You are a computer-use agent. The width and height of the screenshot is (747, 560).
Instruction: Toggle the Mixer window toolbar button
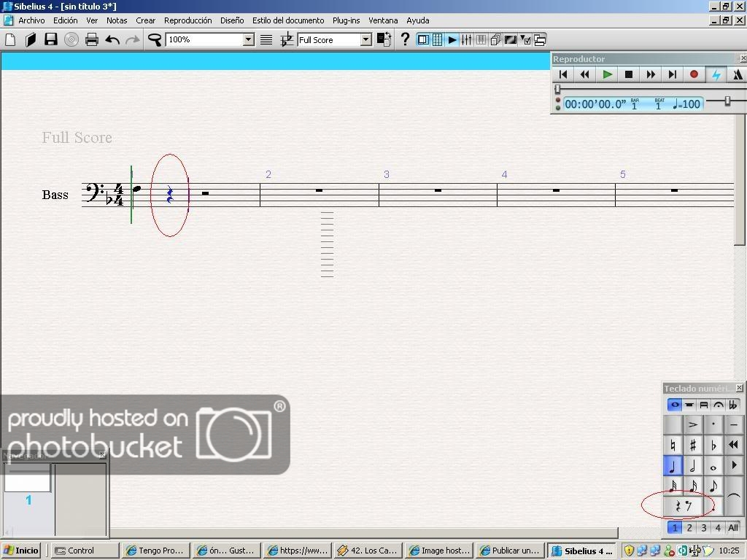[x=466, y=39]
